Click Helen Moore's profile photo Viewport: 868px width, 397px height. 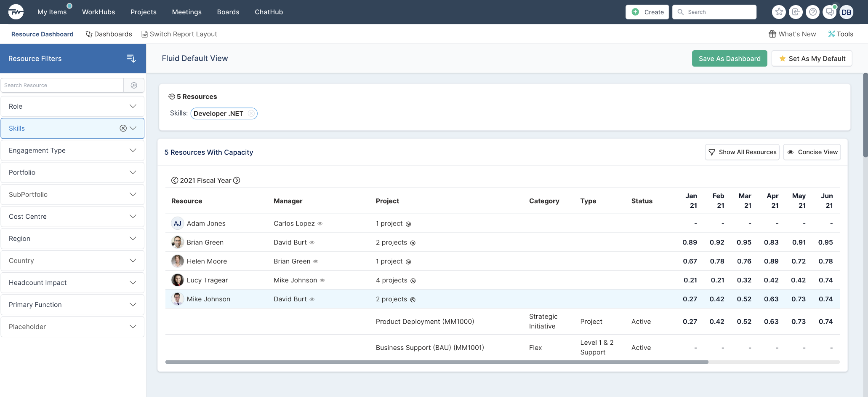tap(177, 261)
